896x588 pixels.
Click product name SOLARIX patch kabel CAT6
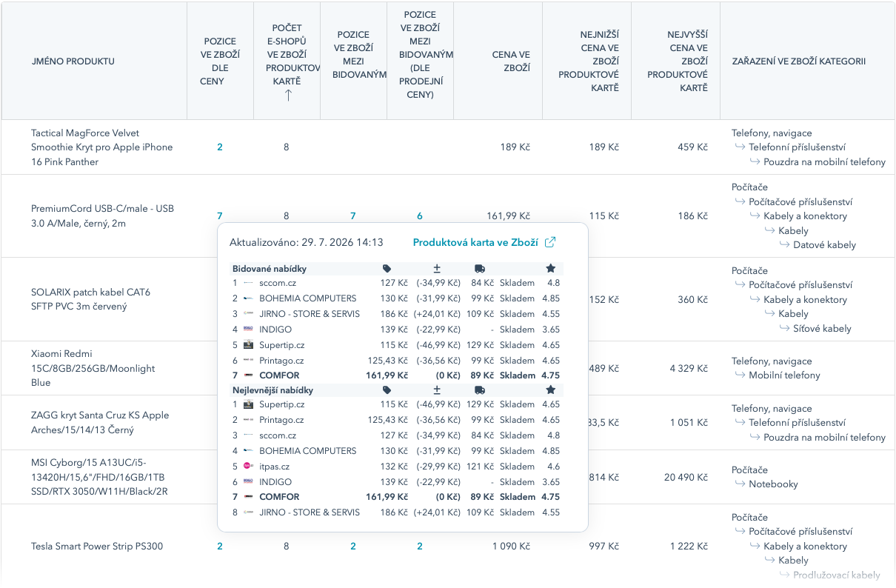click(x=90, y=299)
